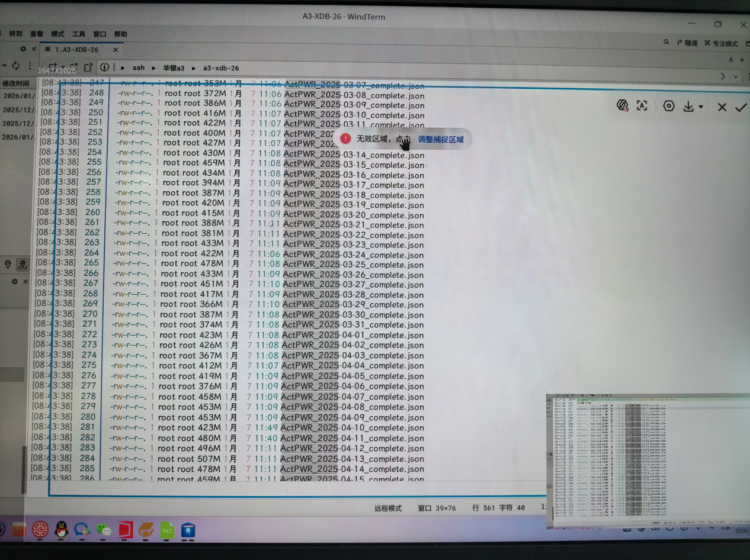Click ActPWR_2025-03-14_complete.json file name
The width and height of the screenshot is (750, 560).
point(354,155)
